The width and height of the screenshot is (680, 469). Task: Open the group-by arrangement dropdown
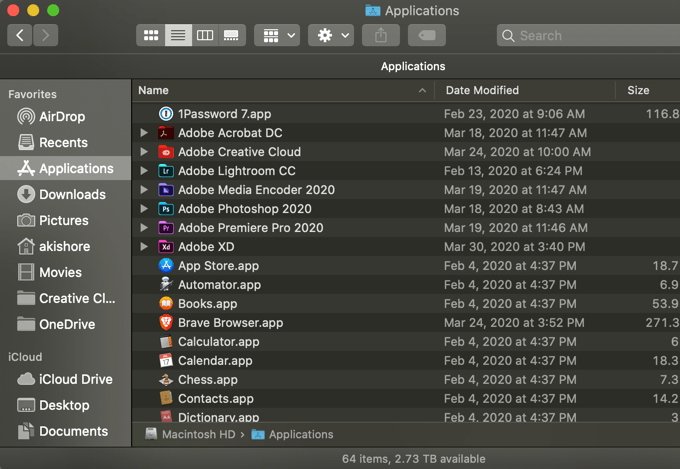(277, 35)
